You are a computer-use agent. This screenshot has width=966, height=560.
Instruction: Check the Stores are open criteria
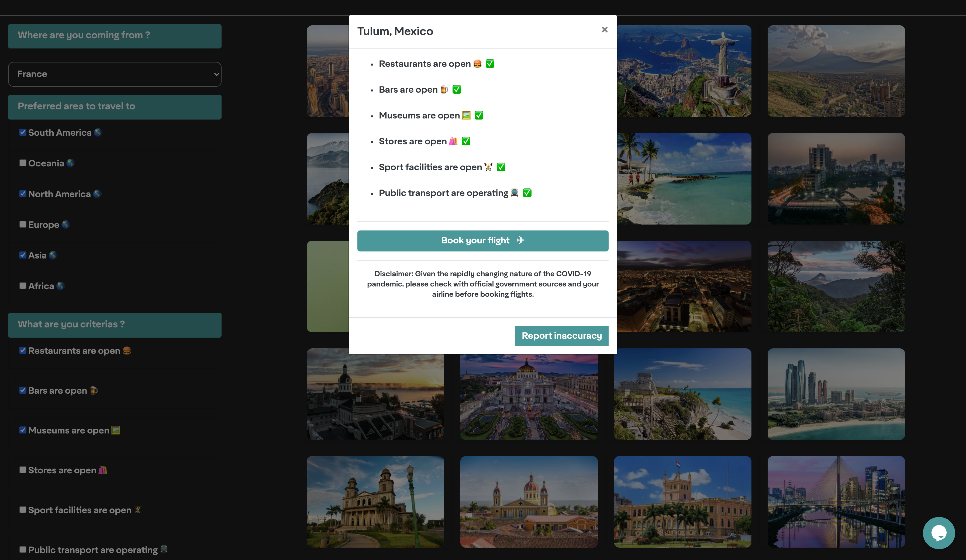point(23,470)
